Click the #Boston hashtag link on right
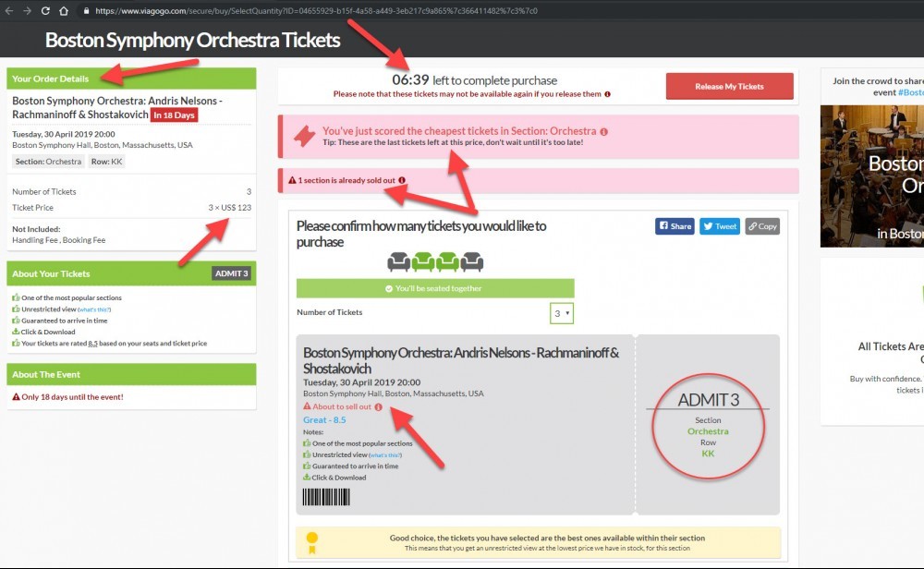Image resolution: width=924 pixels, height=569 pixels. (x=910, y=92)
